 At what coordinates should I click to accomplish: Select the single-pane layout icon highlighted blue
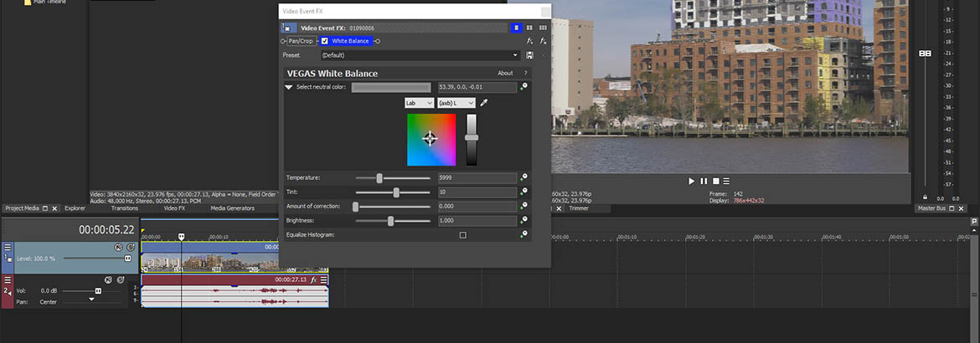pyautogui.click(x=516, y=28)
